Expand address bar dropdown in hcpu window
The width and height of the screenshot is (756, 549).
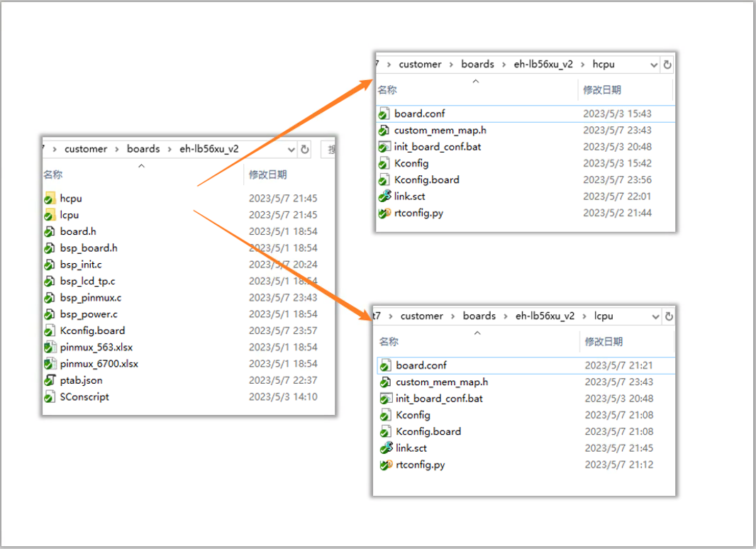[x=654, y=65]
